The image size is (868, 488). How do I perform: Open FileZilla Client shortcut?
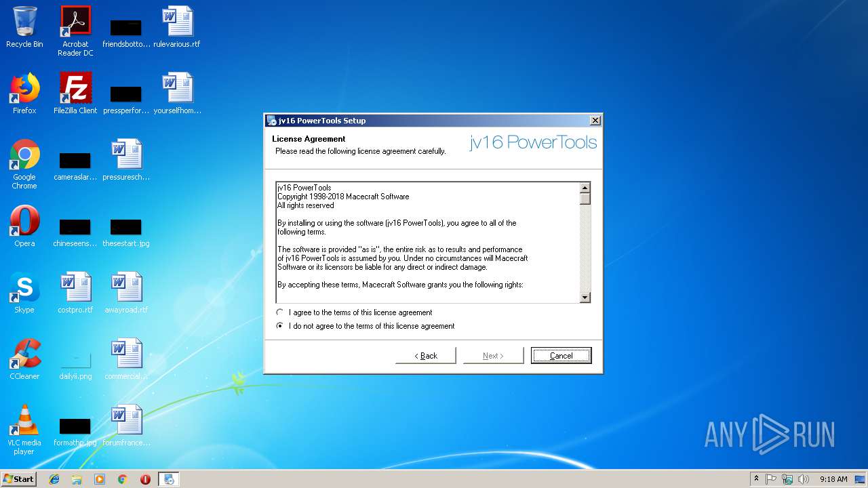[x=75, y=94]
